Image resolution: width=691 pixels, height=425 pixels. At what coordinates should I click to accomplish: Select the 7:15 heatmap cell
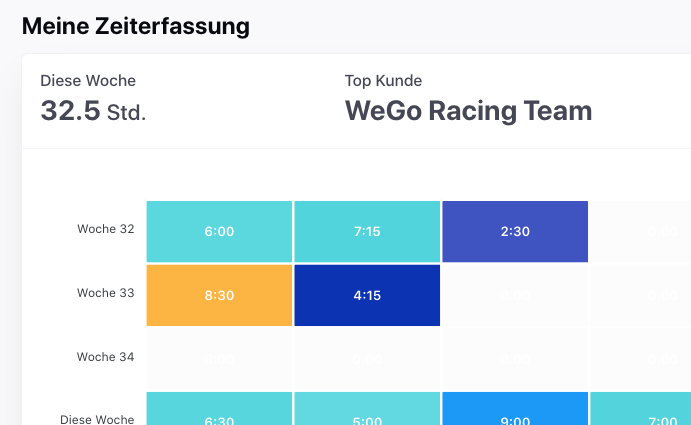click(x=367, y=231)
